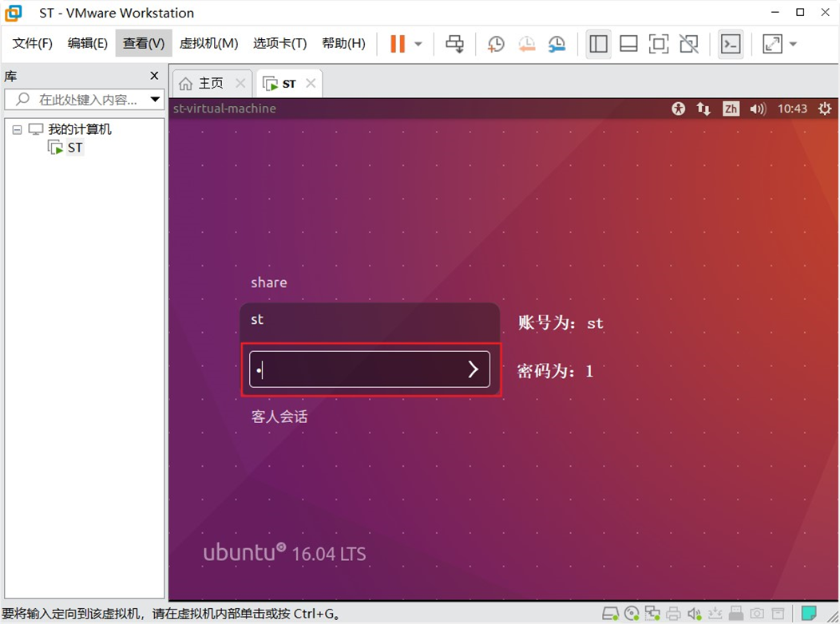Open the stretch mode dropdown arrow
The height and width of the screenshot is (624, 840).
click(x=790, y=43)
